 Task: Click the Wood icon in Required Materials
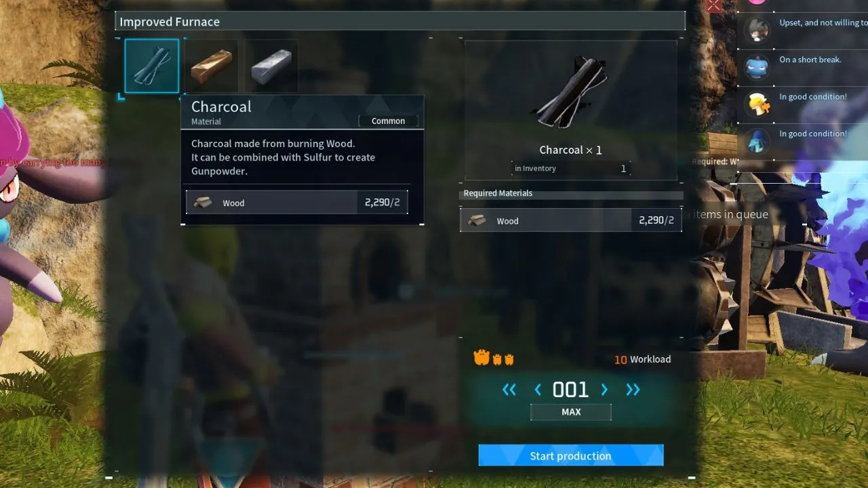click(x=477, y=221)
